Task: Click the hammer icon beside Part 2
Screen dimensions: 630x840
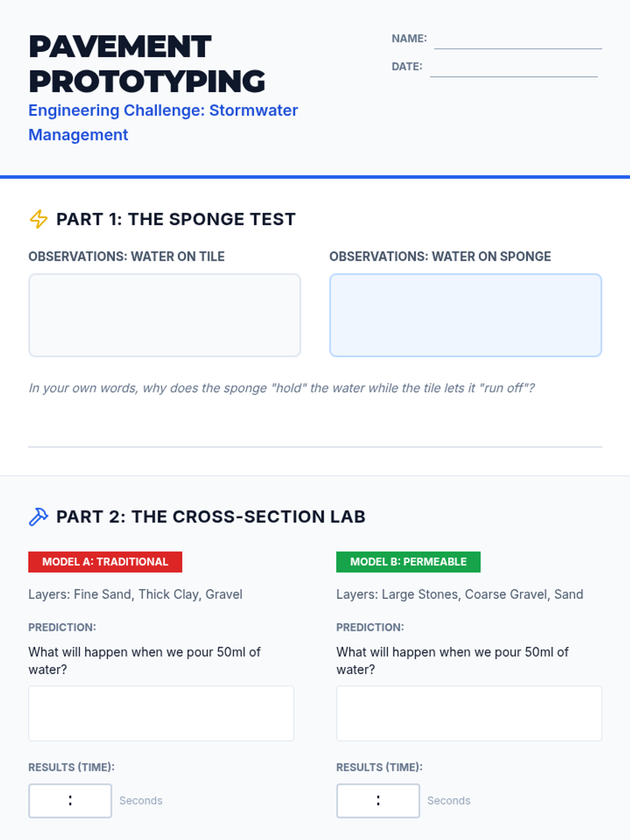Action: tap(38, 517)
